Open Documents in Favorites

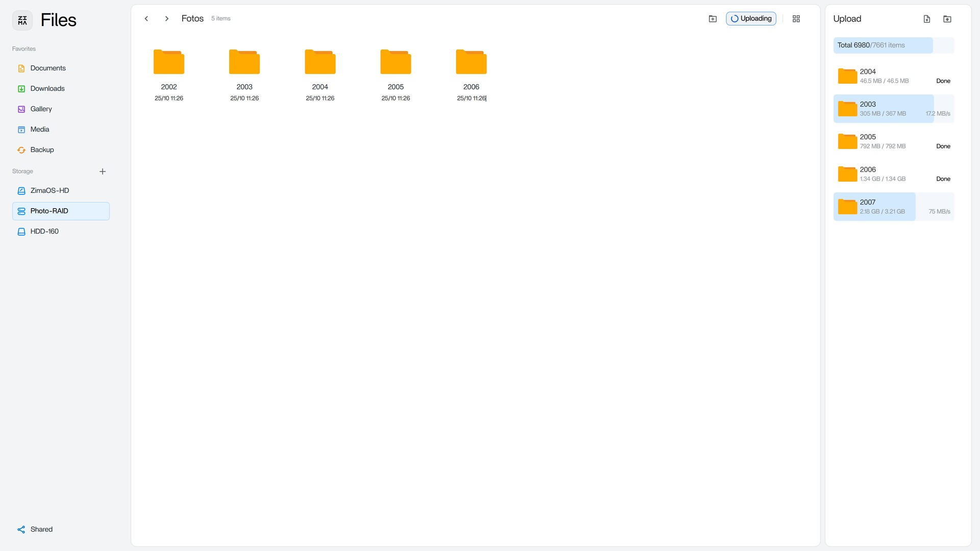(48, 68)
